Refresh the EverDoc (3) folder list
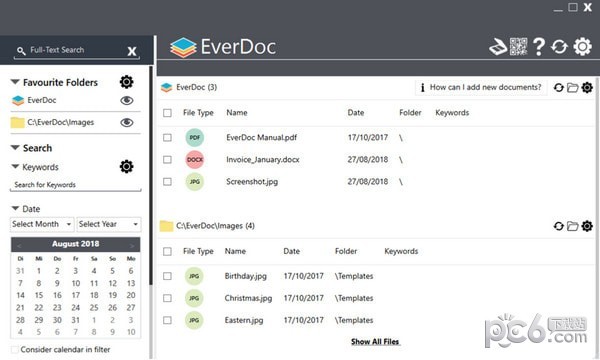This screenshot has height=360, width=600. click(558, 88)
